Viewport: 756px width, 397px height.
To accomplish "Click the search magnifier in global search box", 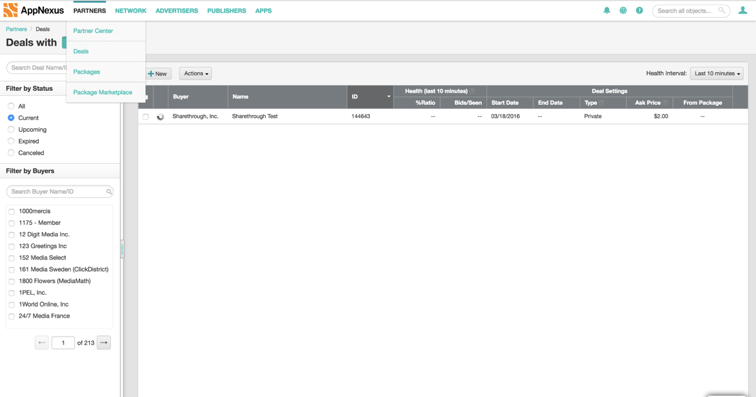I will tap(721, 11).
